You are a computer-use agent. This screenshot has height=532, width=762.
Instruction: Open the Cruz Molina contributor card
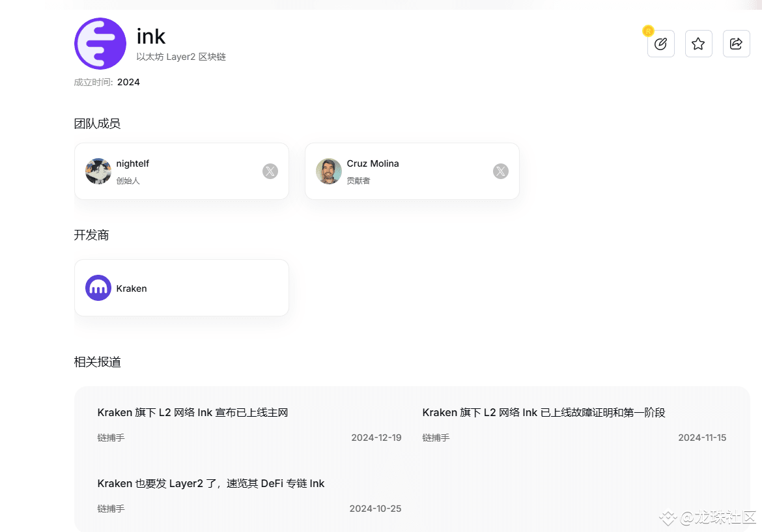point(412,171)
